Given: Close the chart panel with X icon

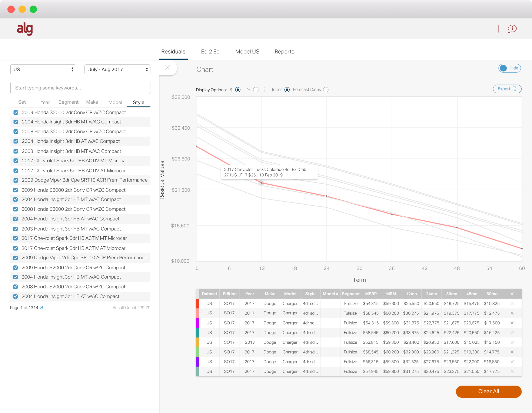Looking at the screenshot, I should click(x=167, y=68).
